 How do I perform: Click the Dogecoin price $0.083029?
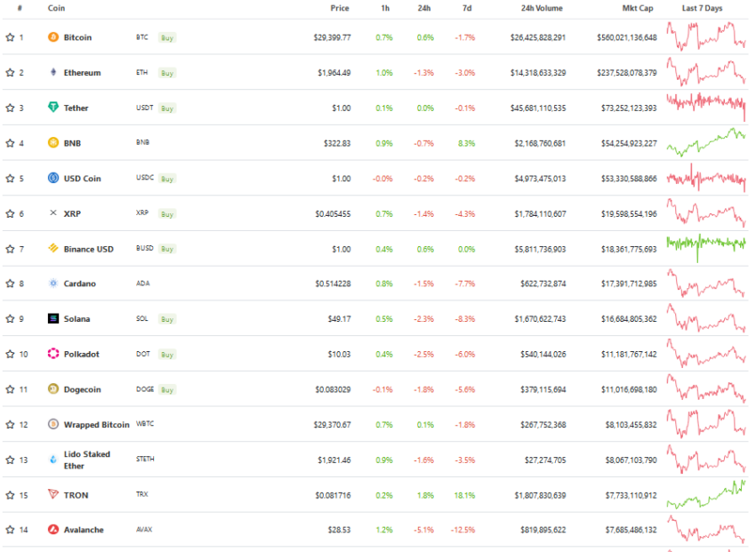point(334,388)
